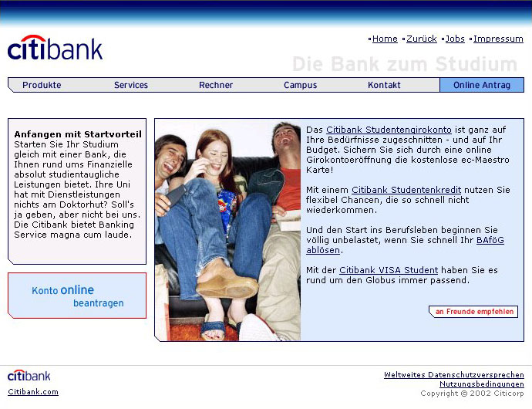Go back using the Zurück link
The height and width of the screenshot is (409, 532).
421,39
